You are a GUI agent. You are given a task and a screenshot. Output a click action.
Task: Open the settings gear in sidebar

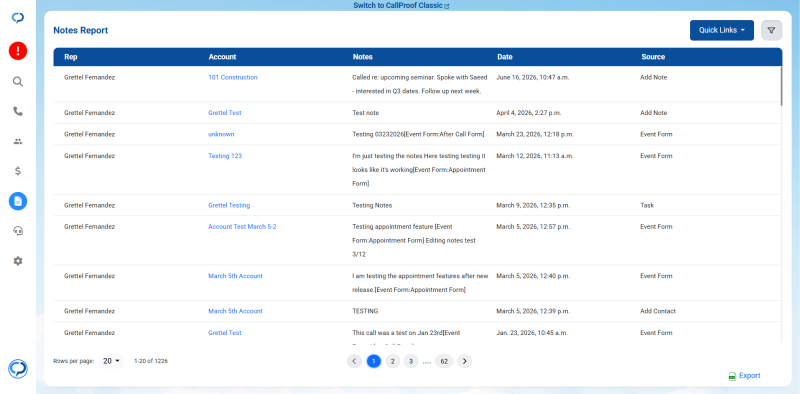click(x=18, y=261)
